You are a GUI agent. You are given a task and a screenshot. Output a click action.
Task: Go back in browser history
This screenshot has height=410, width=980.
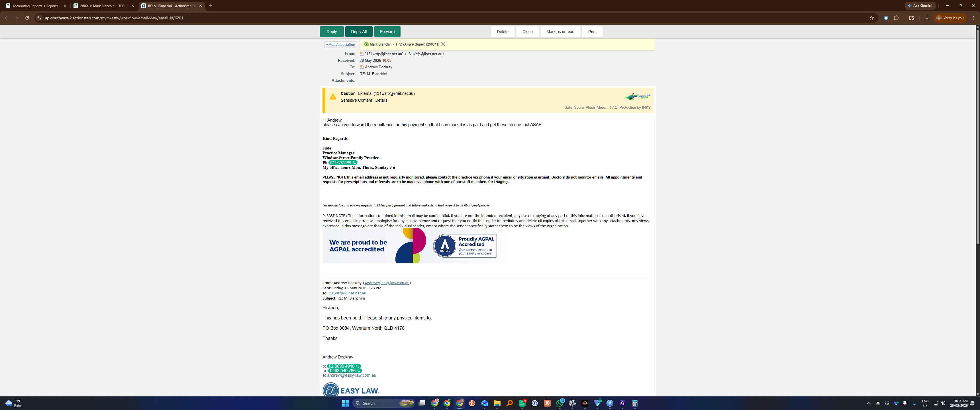7,18
